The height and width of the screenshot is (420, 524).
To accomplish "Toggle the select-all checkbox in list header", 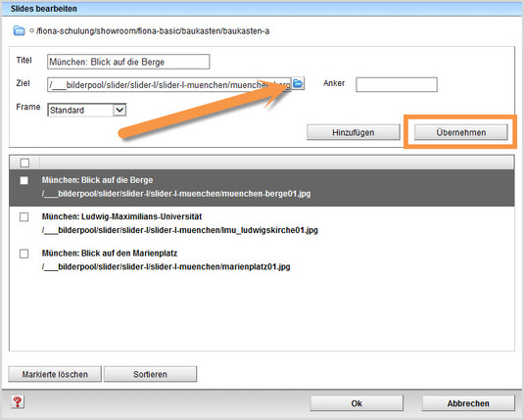I will click(x=24, y=163).
